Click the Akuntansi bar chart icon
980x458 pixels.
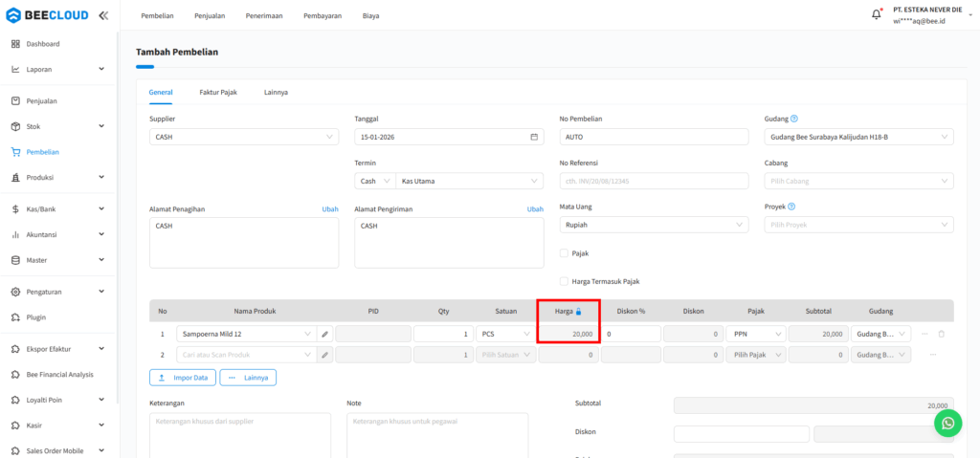[16, 234]
